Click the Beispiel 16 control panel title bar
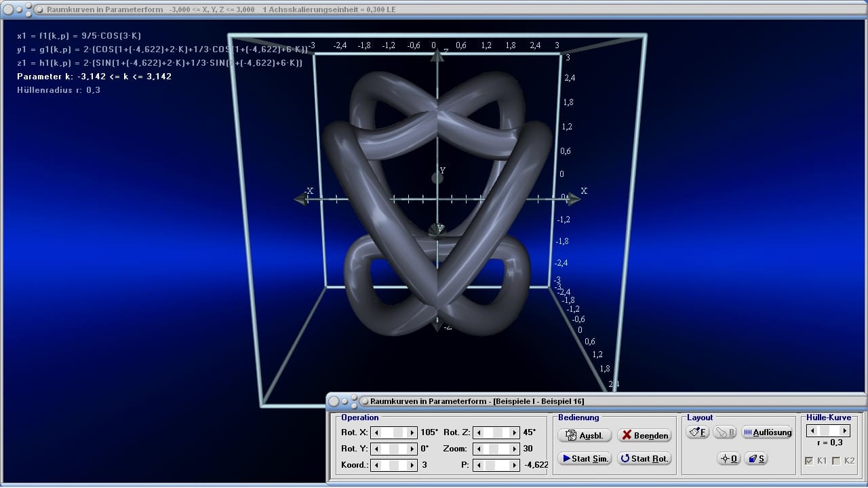The width and height of the screenshot is (868, 488). click(x=597, y=401)
